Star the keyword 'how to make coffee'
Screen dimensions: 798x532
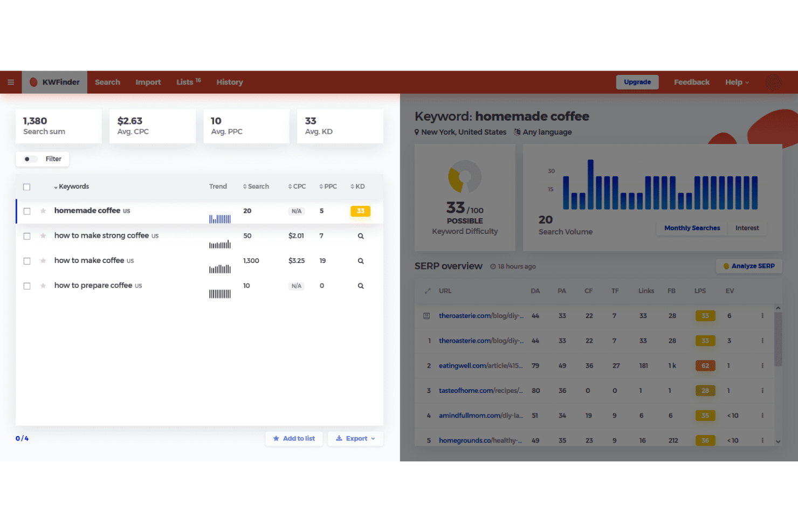click(x=43, y=261)
